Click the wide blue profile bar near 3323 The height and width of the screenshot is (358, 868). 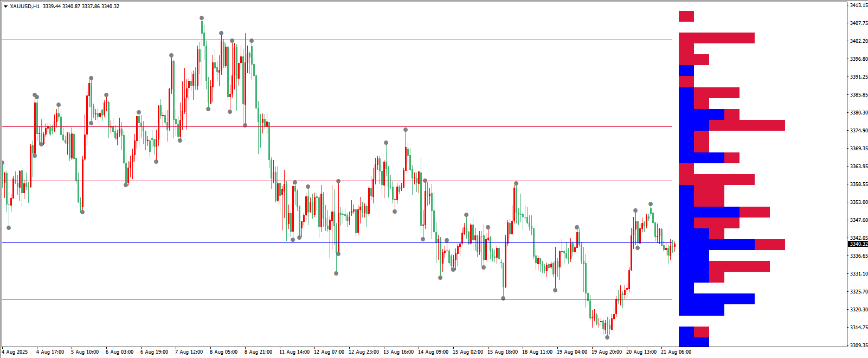[716, 299]
